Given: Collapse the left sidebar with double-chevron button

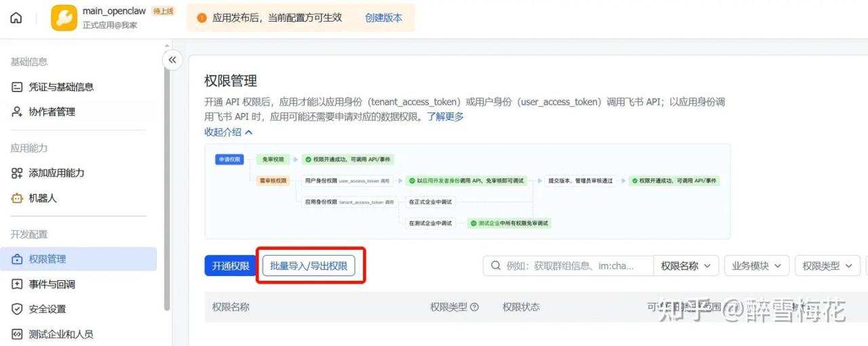Looking at the screenshot, I should [172, 60].
